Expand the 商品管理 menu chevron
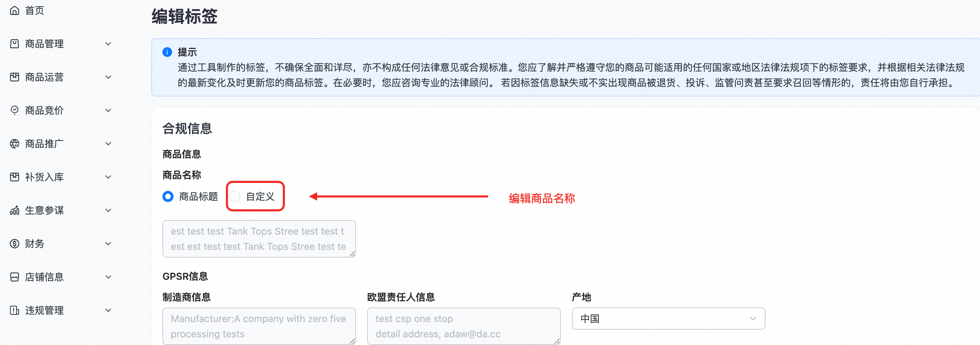980x345 pixels. 108,44
